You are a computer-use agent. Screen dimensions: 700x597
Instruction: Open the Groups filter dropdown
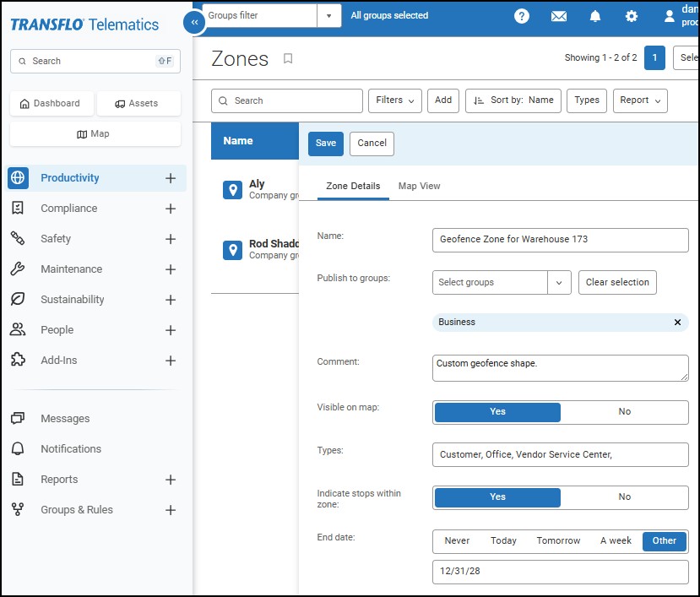pos(328,15)
